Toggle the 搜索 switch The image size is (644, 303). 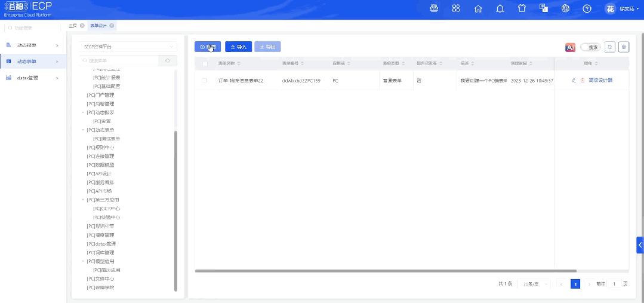pyautogui.click(x=591, y=47)
